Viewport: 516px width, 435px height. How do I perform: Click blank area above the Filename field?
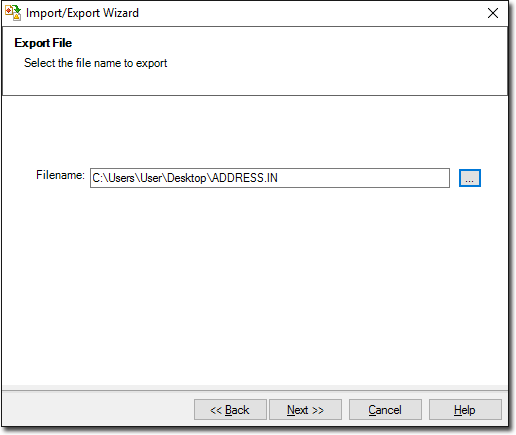[x=255, y=132]
